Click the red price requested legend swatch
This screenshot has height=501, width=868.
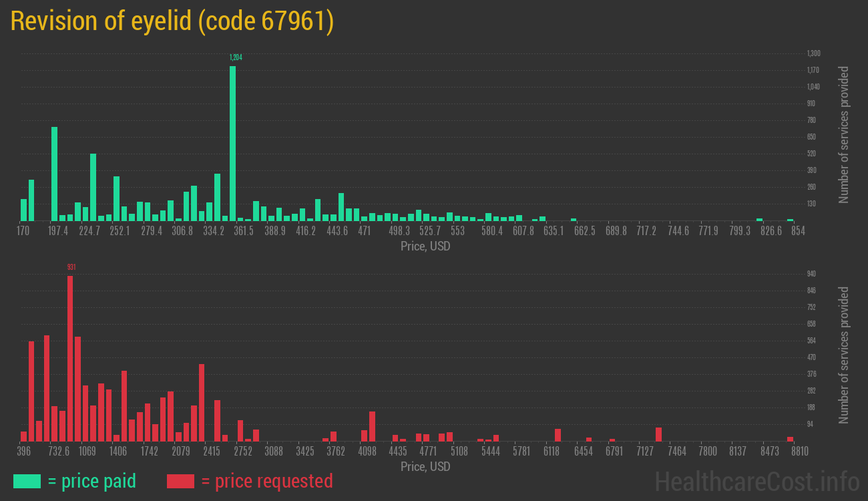coord(180,481)
